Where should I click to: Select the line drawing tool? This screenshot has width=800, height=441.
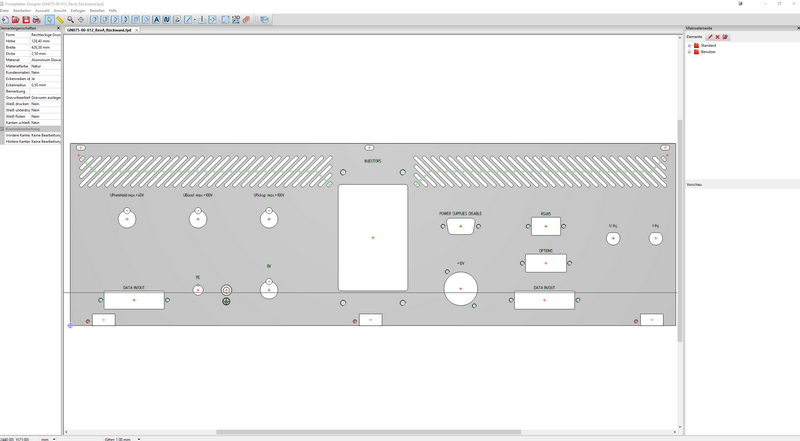pyautogui.click(x=188, y=19)
